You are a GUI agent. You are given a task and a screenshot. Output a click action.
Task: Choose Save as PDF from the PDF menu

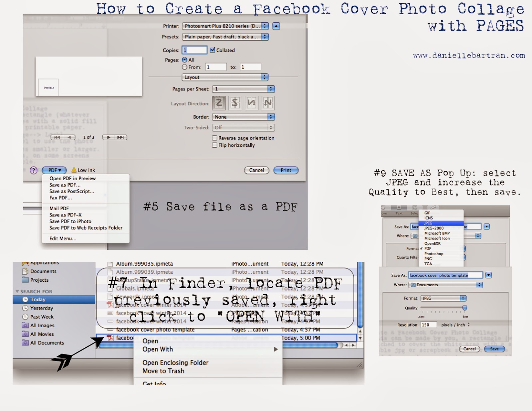coord(65,185)
